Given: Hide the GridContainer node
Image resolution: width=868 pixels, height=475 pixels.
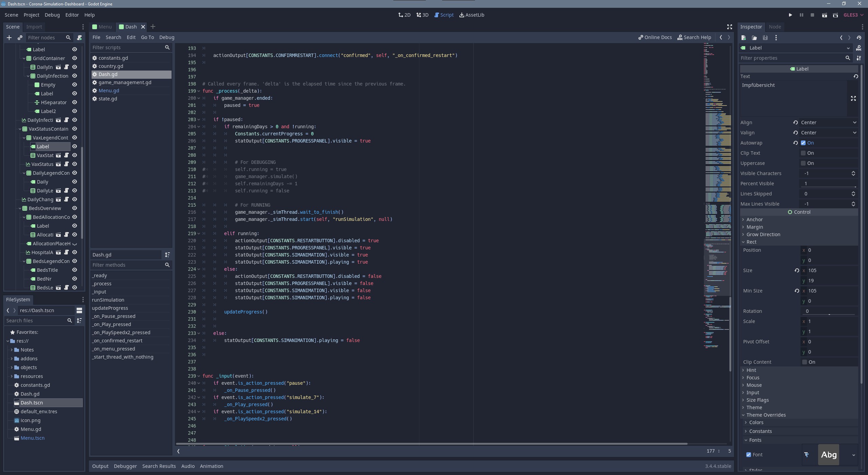Looking at the screenshot, I should [x=75, y=58].
